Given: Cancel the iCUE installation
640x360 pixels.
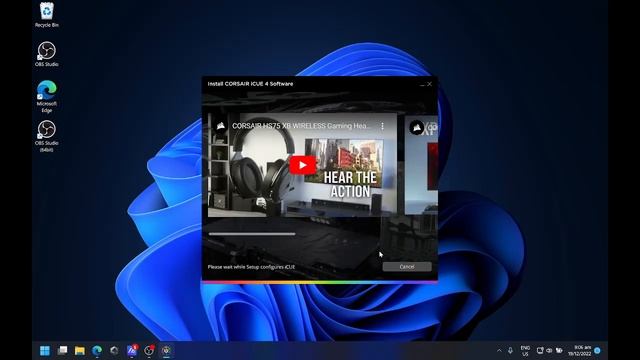Looking at the screenshot, I should [407, 267].
